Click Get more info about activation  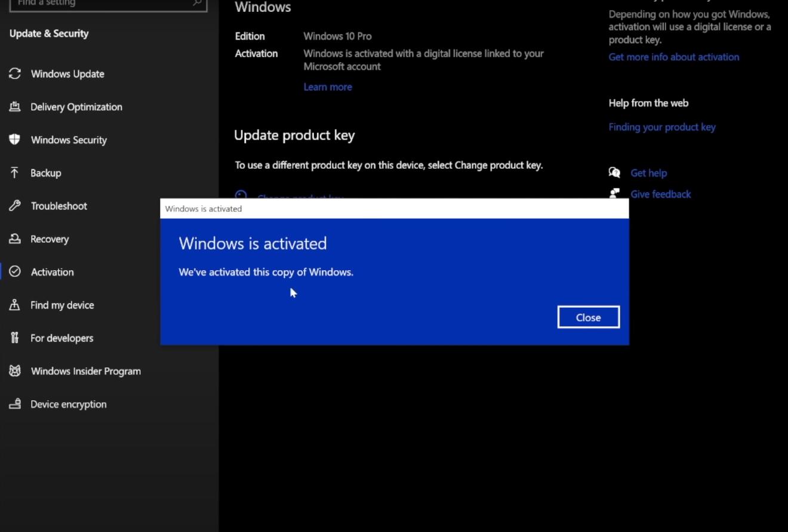click(674, 57)
